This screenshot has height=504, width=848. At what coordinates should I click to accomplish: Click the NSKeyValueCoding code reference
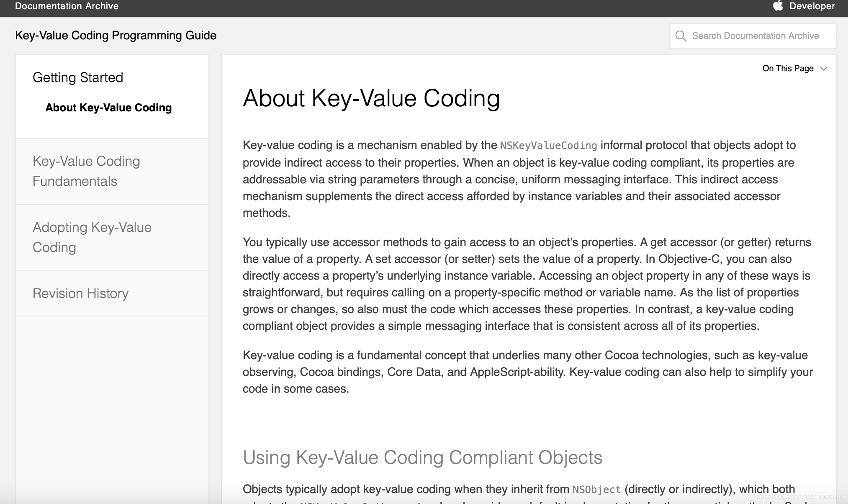[547, 145]
